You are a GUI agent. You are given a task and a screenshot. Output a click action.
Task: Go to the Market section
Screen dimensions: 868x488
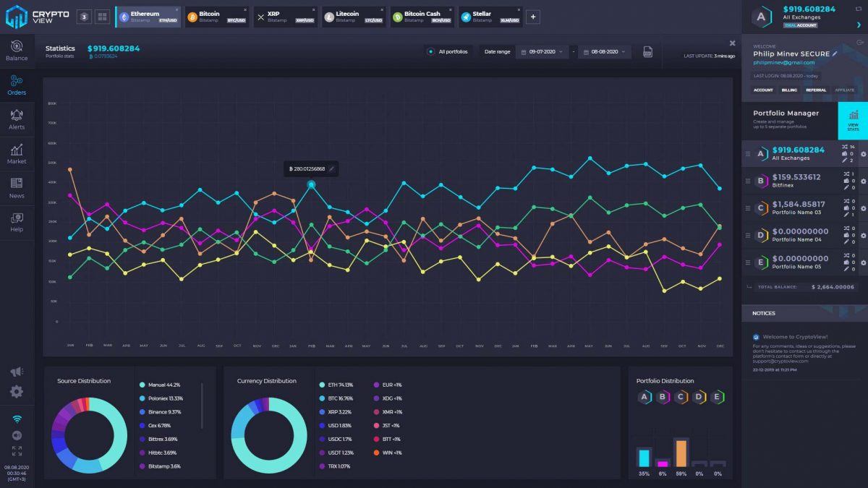pyautogui.click(x=16, y=153)
